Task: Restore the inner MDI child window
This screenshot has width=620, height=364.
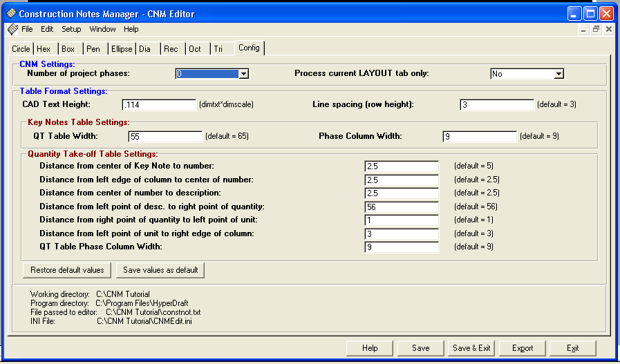Action: tap(596, 30)
